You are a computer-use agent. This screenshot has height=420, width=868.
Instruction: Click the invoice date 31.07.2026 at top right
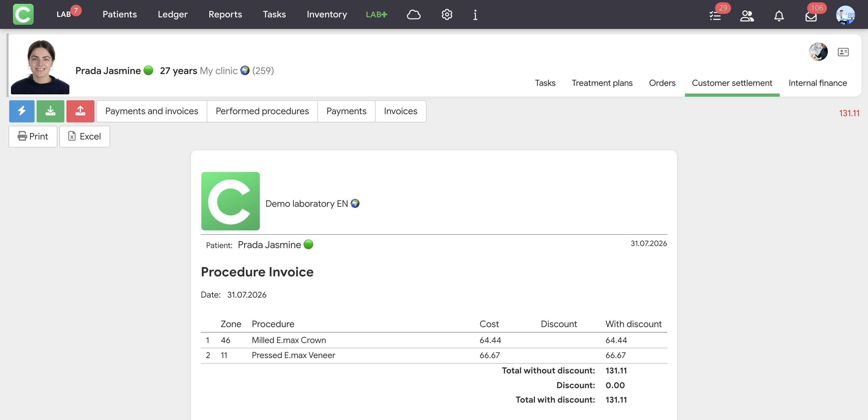click(x=649, y=243)
